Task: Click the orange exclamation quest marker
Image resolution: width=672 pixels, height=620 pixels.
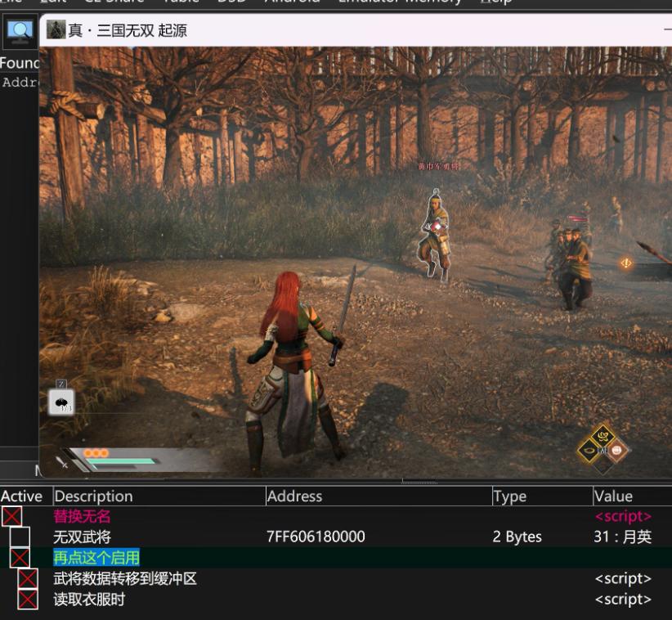Action: pyautogui.click(x=626, y=263)
